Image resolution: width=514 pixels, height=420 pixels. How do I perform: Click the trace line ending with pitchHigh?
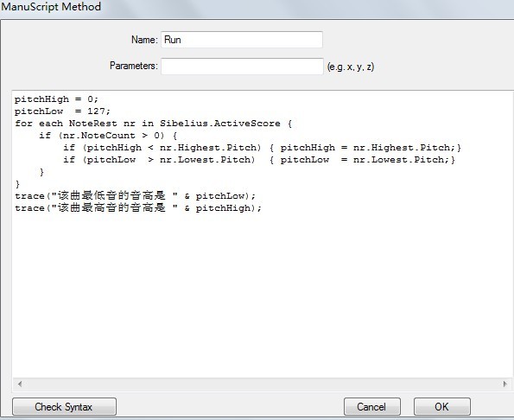pyautogui.click(x=138, y=208)
